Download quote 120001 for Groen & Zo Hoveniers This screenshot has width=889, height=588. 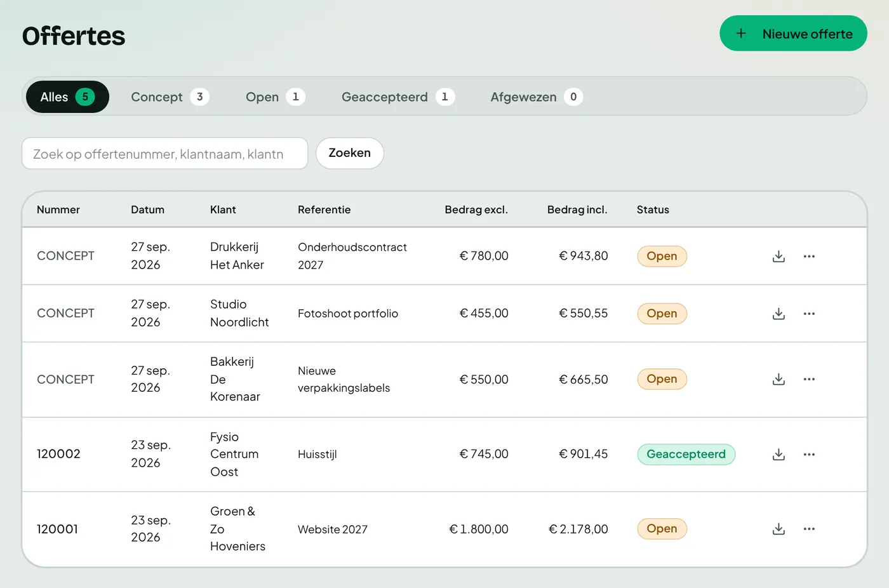[x=779, y=529]
